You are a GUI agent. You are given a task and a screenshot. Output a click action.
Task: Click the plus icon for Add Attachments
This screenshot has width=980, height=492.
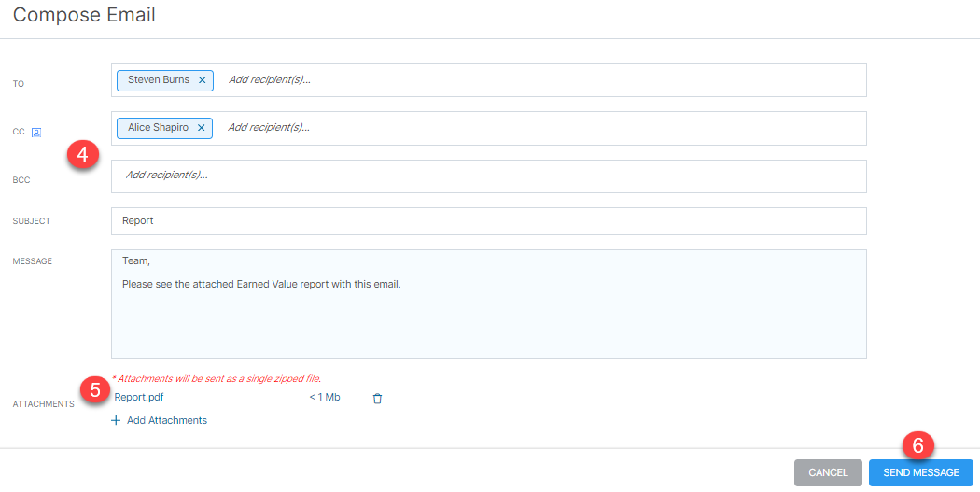coord(115,421)
